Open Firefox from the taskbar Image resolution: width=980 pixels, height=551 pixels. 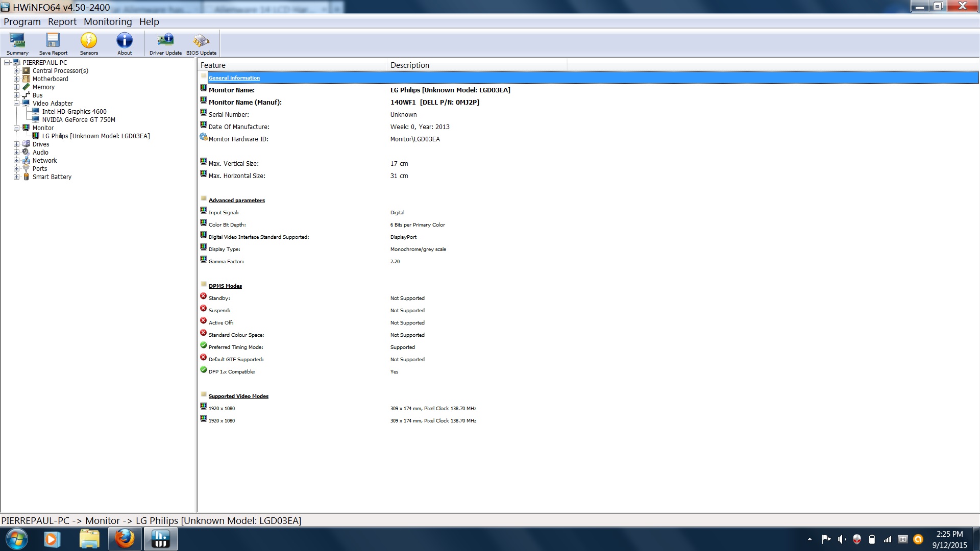click(x=124, y=539)
